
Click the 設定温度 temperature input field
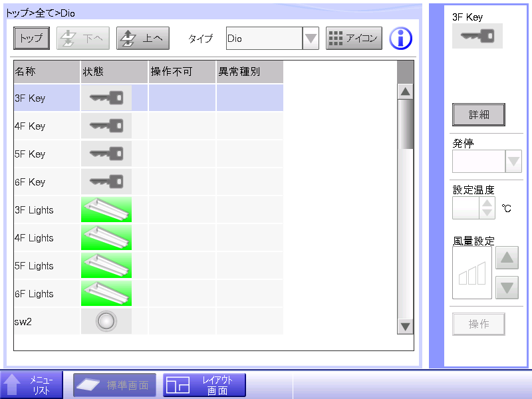coord(466,208)
